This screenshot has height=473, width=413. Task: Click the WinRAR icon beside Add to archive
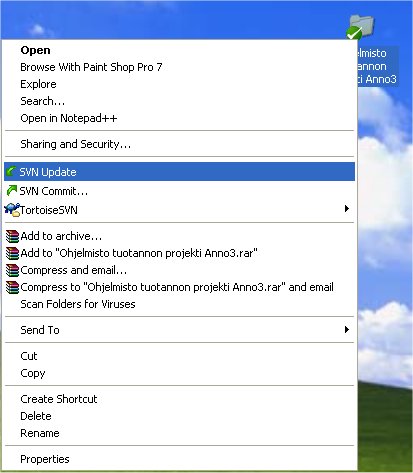[x=13, y=236]
